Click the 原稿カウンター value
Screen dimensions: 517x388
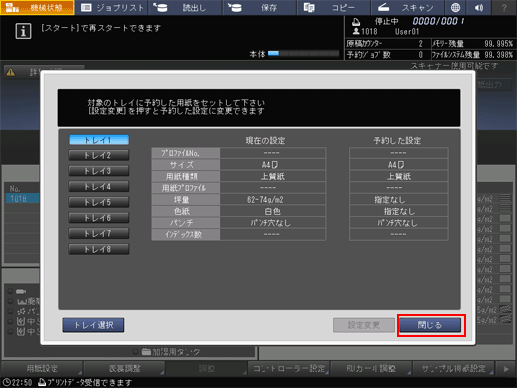pyautogui.click(x=420, y=44)
